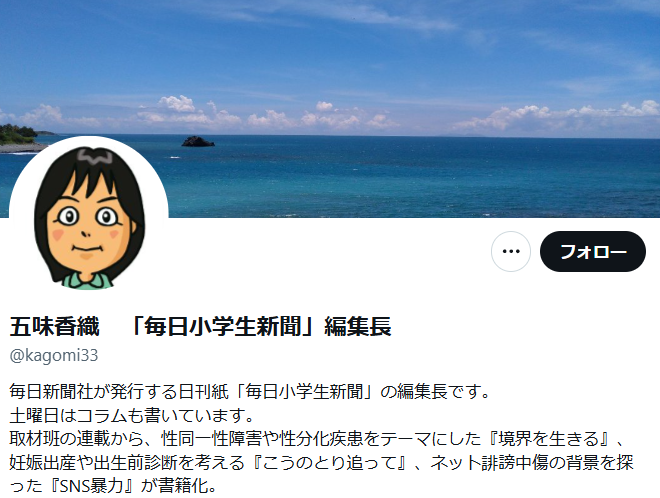Click the bio line mentioning 土曜日はコラム

coord(131,415)
